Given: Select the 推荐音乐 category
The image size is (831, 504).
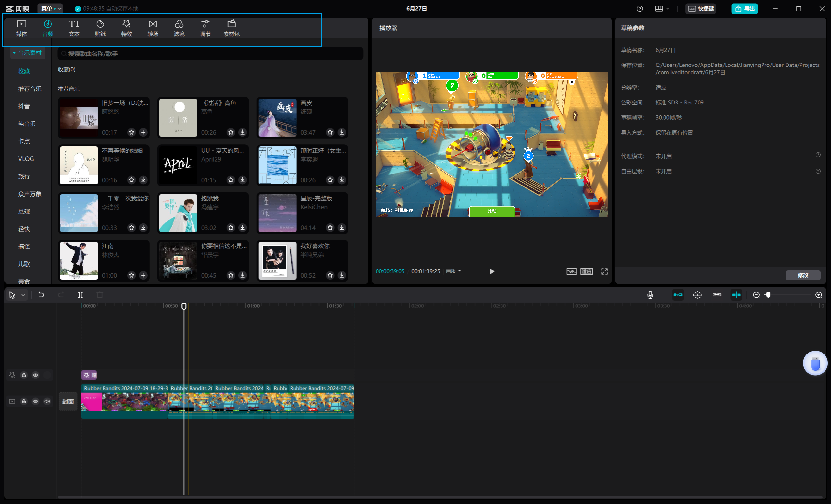Looking at the screenshot, I should pos(30,89).
